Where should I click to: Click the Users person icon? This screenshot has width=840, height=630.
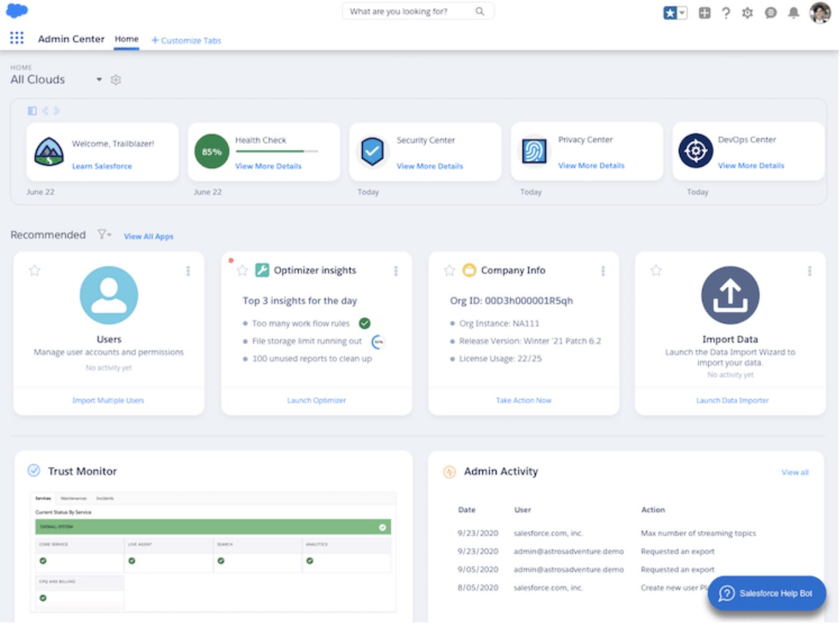(109, 295)
